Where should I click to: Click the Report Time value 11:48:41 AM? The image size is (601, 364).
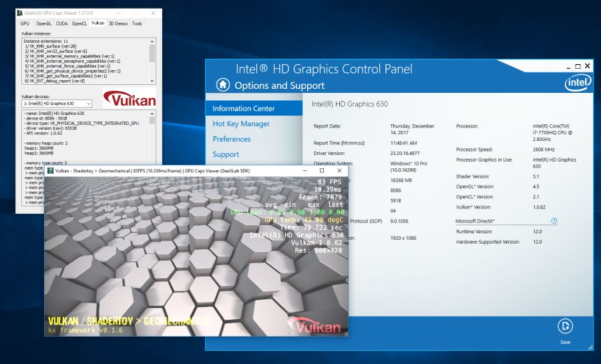[x=403, y=143]
